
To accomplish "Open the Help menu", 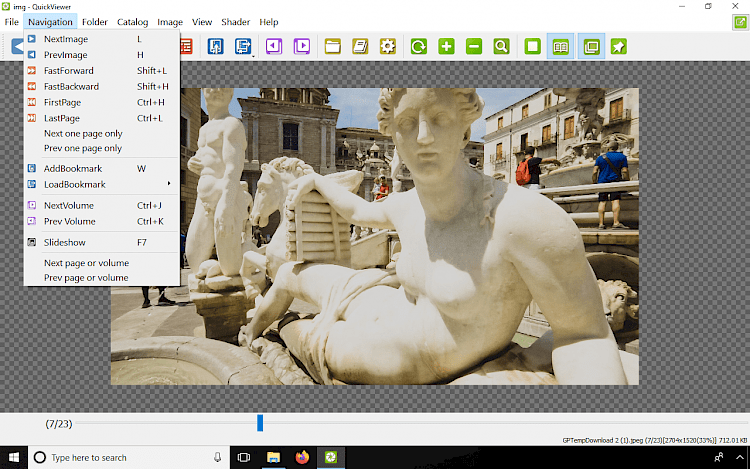I will click(269, 22).
